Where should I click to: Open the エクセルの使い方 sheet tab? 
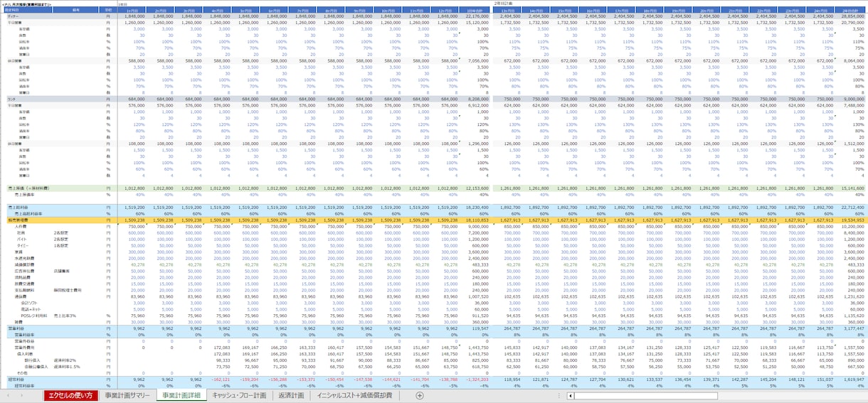(70, 395)
